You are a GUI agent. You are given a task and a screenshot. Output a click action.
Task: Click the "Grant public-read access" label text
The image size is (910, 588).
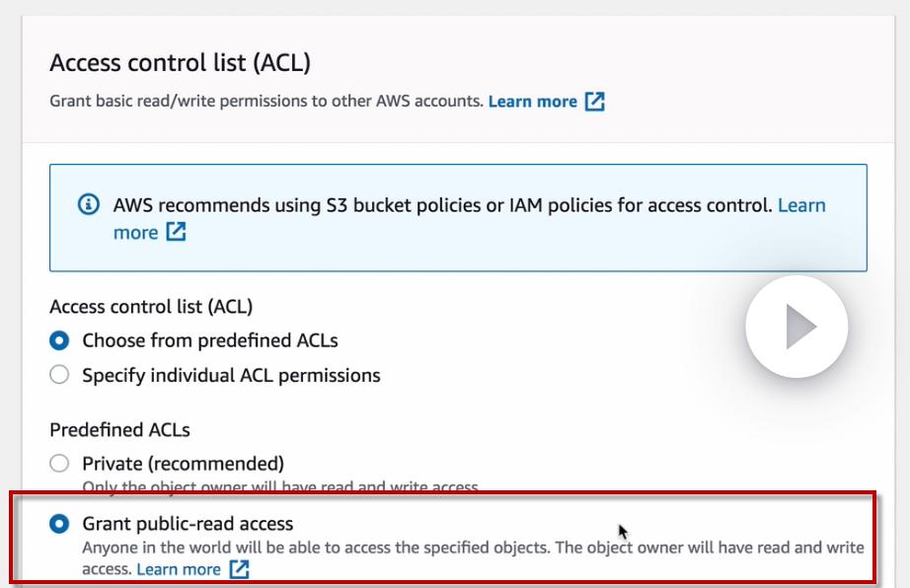[188, 524]
